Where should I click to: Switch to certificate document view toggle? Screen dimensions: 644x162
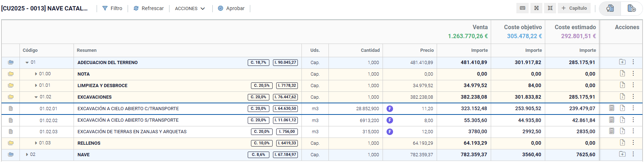[610, 8]
